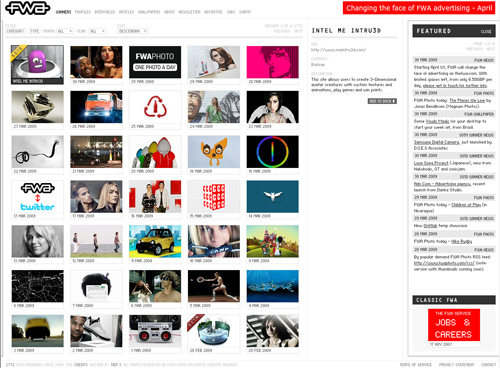500x368 pixels.
Task: Close the Featured panel
Action: point(486,31)
